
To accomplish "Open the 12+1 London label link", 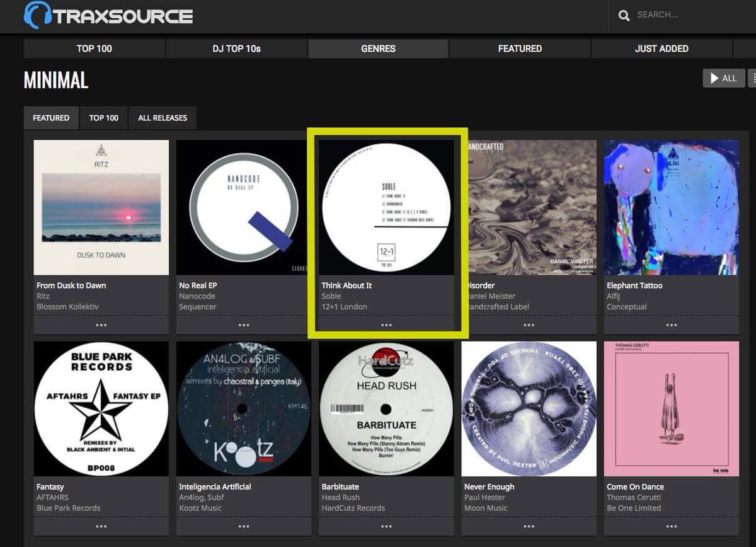I will coord(344,307).
